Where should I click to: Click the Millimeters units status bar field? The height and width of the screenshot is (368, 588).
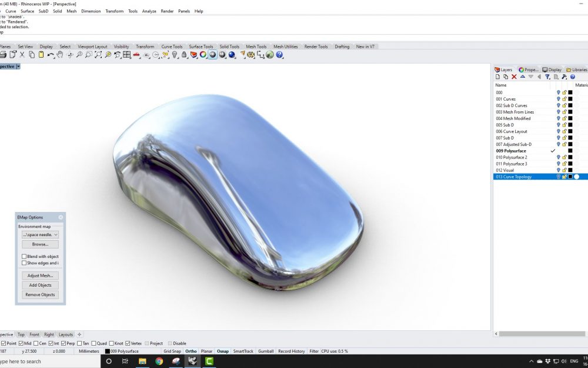(x=89, y=351)
